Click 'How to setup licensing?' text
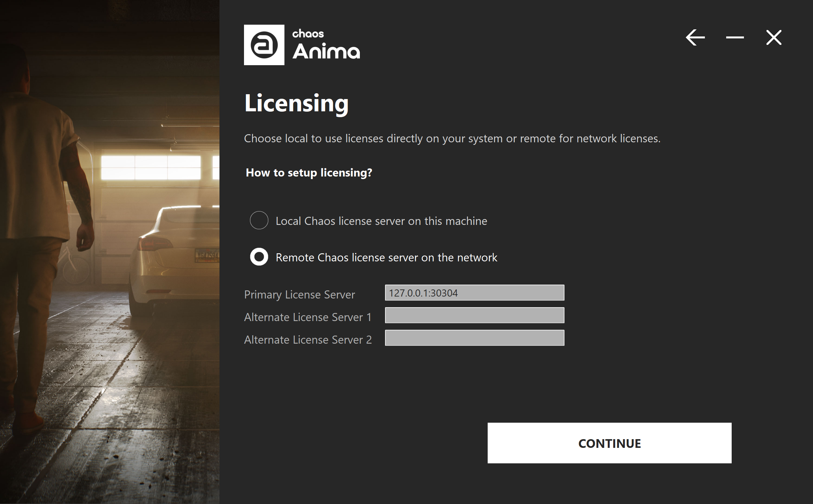 pos(309,173)
